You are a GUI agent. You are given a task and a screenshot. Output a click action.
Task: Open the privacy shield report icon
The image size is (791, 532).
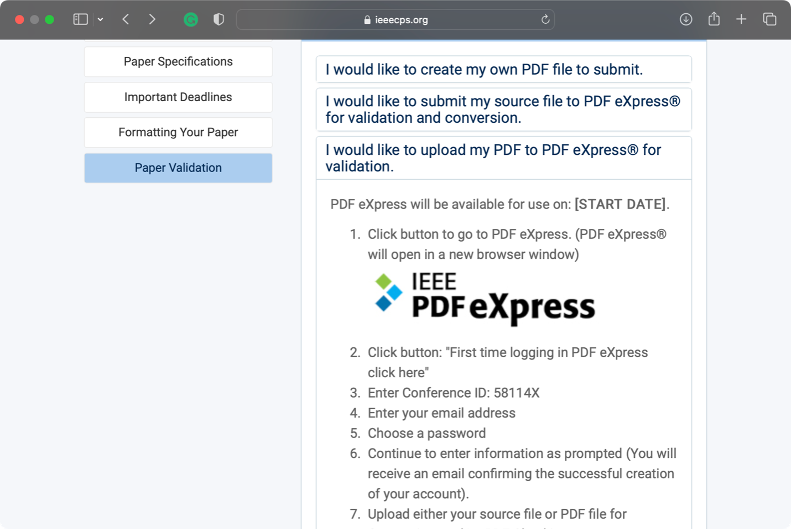218,19
